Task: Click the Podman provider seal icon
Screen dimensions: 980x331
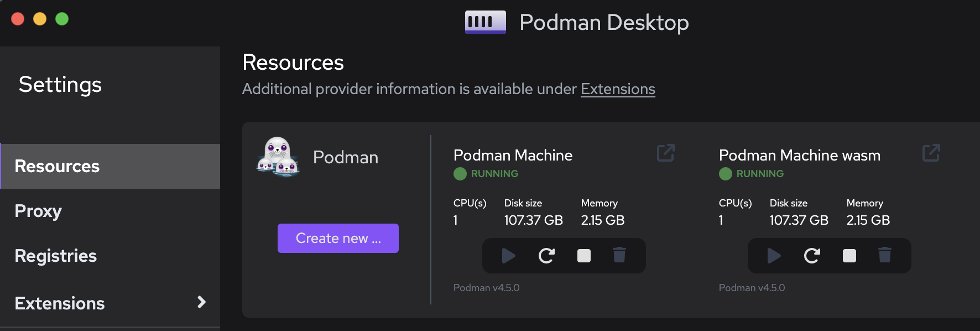Action: click(x=279, y=157)
